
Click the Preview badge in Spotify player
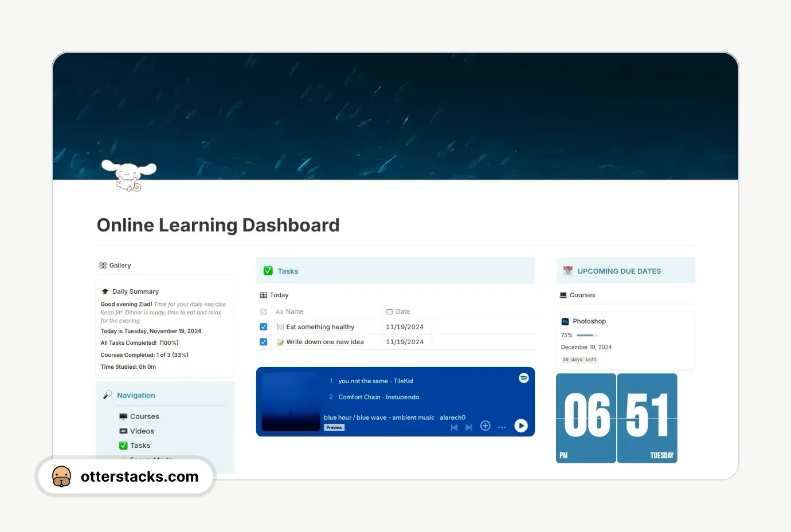point(334,427)
